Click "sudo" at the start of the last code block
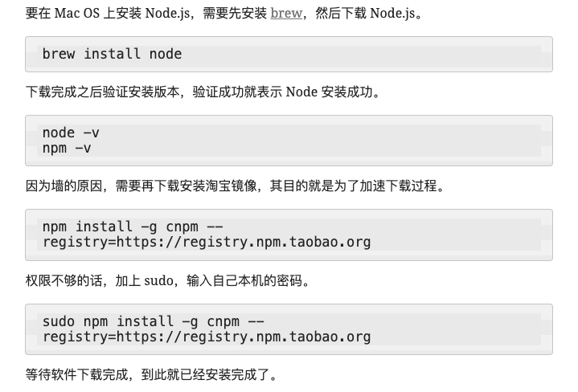This screenshot has height=392, width=578. coord(59,321)
